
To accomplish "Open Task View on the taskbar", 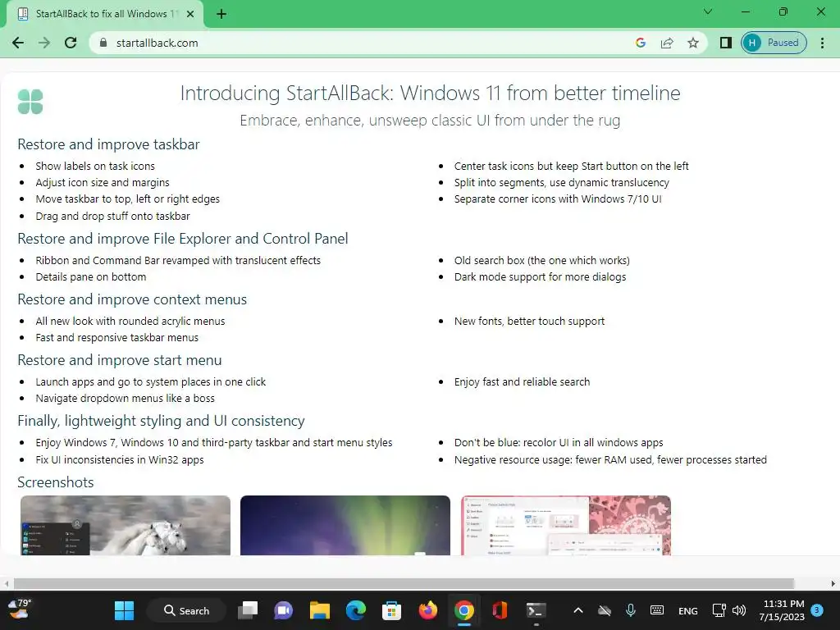I will (248, 610).
